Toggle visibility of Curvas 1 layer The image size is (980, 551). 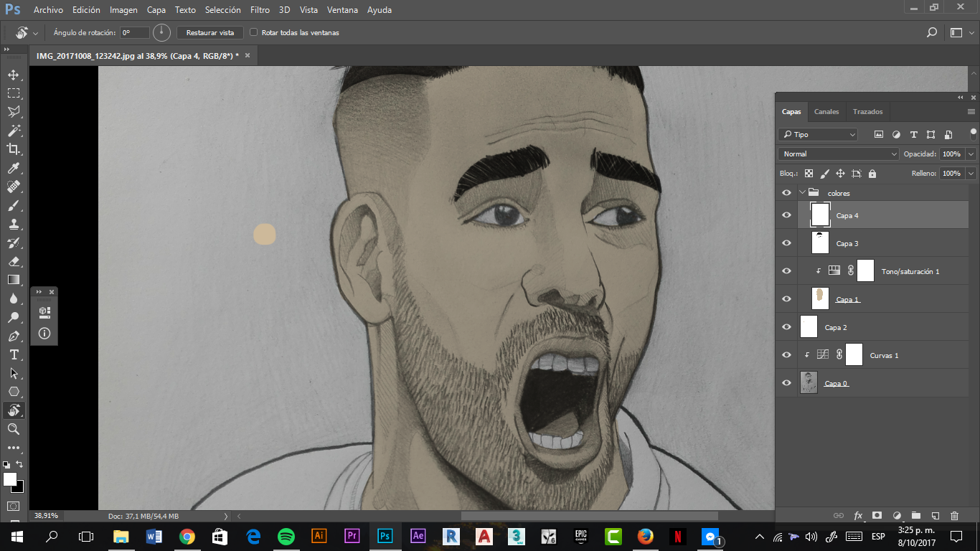(x=786, y=355)
